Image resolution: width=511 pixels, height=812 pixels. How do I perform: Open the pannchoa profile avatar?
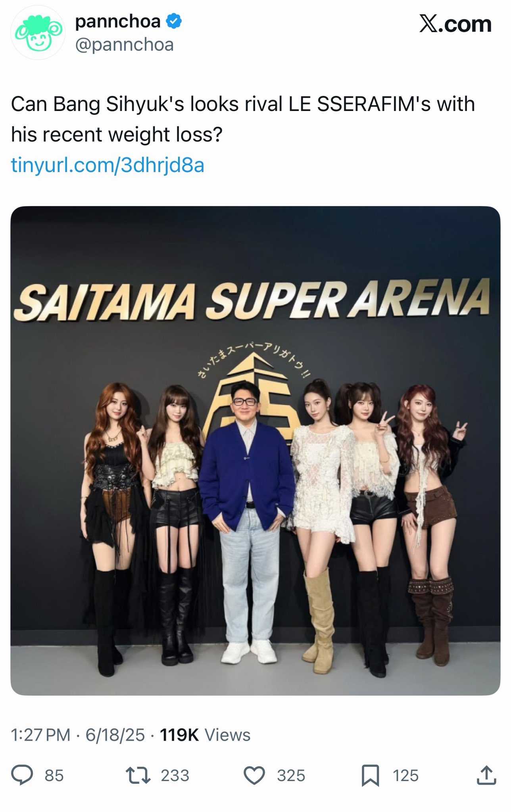38,35
